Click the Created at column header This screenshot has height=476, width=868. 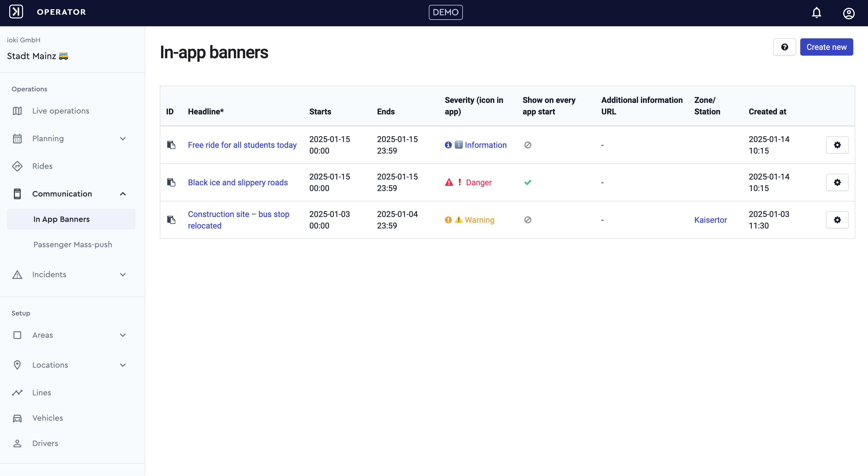coord(767,112)
